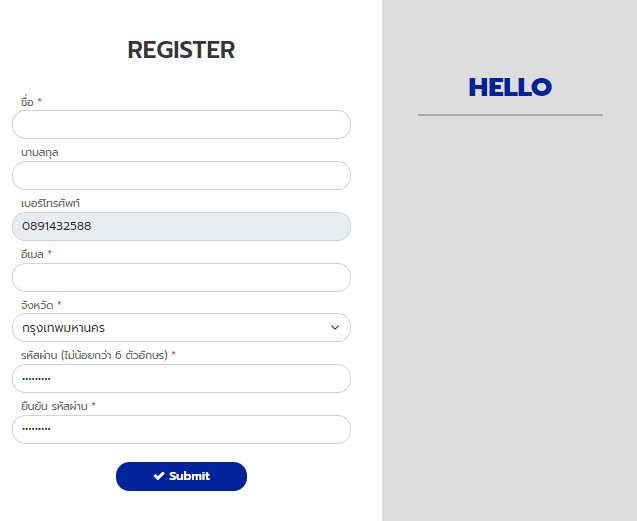Image resolution: width=637 pixels, height=521 pixels.
Task: Focus the ชื่อ (first name) input field
Action: (x=181, y=125)
